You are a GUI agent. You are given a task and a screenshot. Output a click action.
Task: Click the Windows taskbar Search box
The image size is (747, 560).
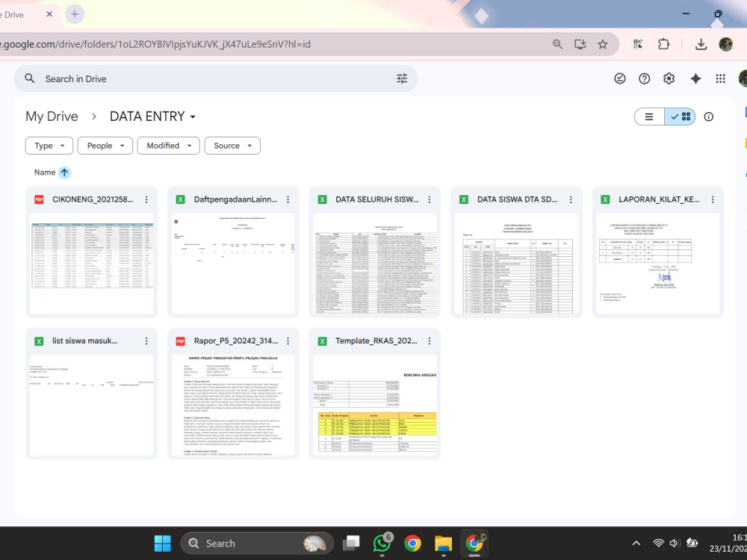tap(257, 544)
